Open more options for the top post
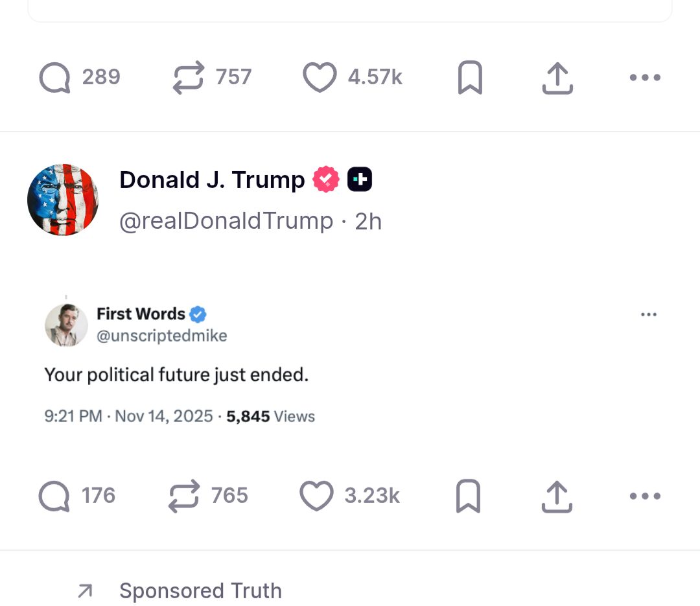 tap(645, 78)
